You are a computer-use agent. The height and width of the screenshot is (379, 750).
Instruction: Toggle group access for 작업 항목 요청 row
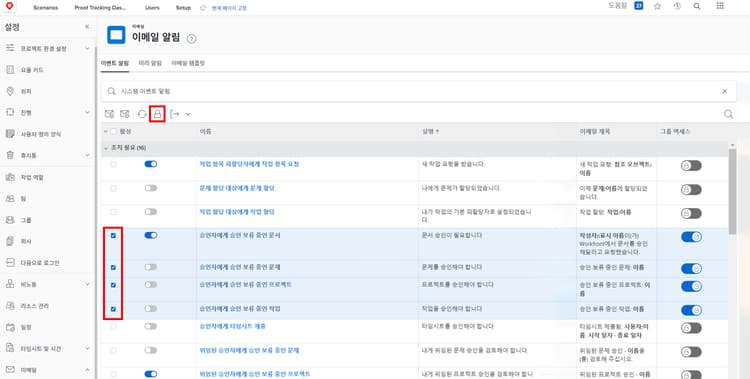click(x=691, y=166)
